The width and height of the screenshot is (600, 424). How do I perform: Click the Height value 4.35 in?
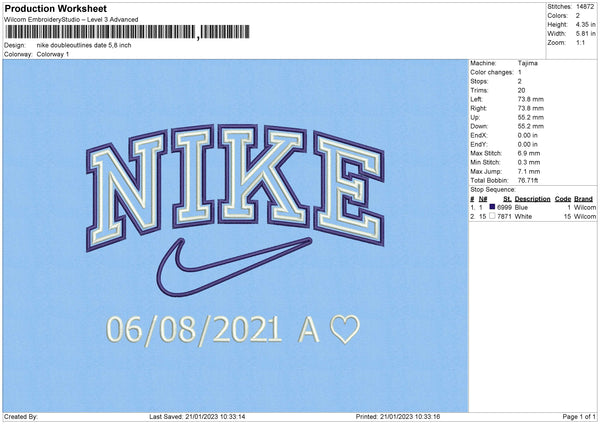(585, 24)
